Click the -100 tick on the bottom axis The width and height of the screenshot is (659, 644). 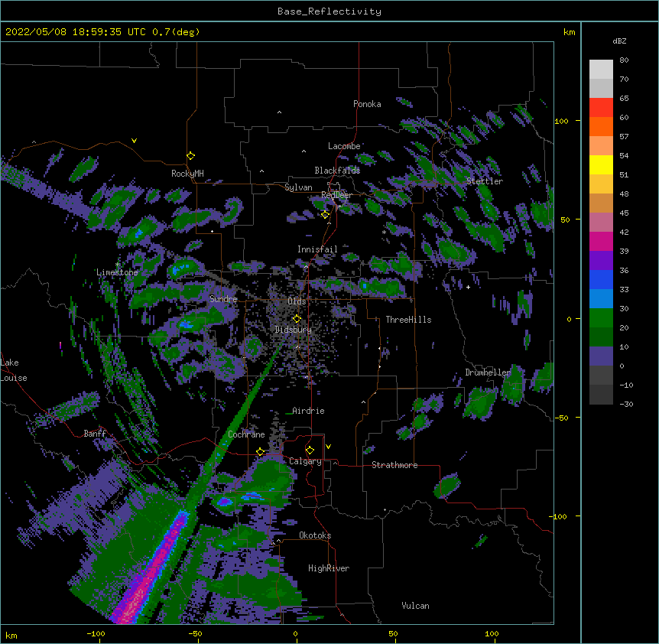(x=96, y=633)
